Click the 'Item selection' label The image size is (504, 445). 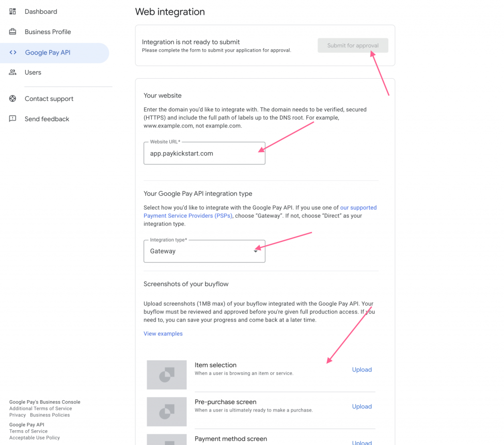coord(216,365)
